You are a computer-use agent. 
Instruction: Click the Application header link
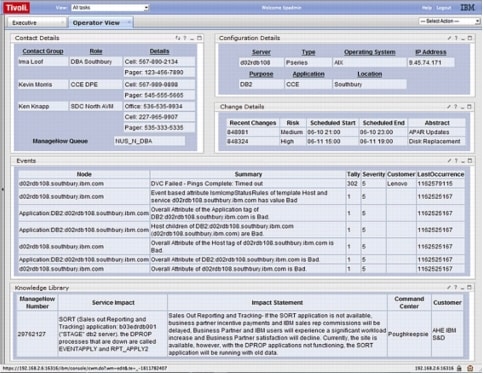(308, 74)
